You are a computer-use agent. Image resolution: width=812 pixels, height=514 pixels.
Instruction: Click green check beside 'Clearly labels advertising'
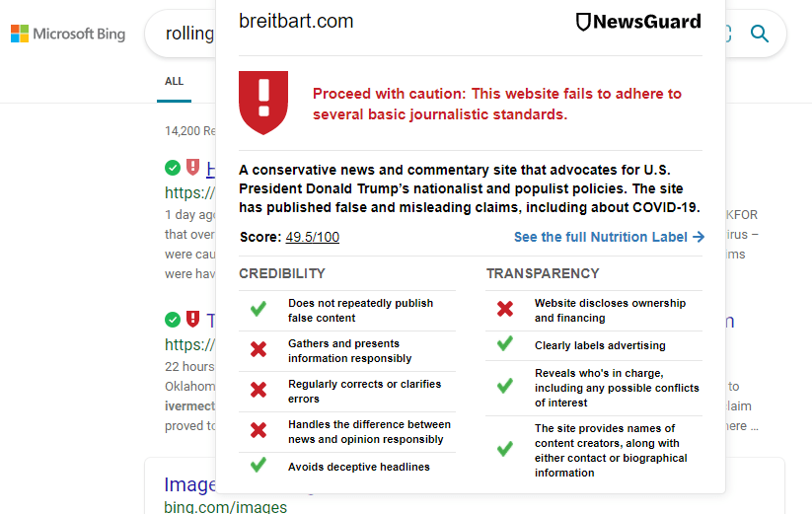[x=505, y=344]
